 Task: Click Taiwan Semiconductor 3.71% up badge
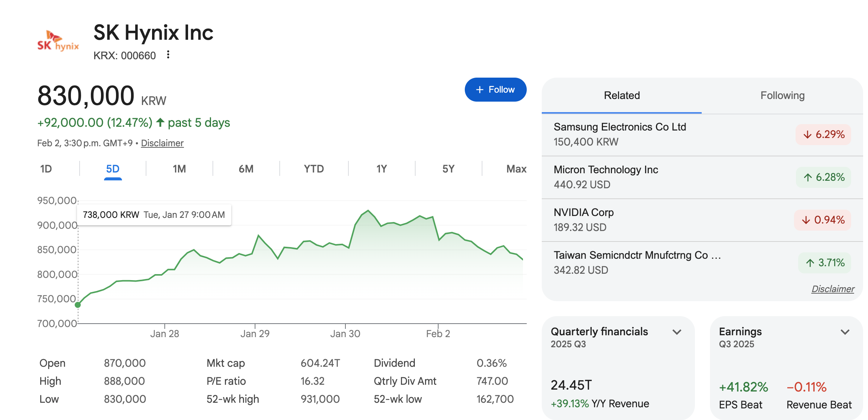[824, 263]
